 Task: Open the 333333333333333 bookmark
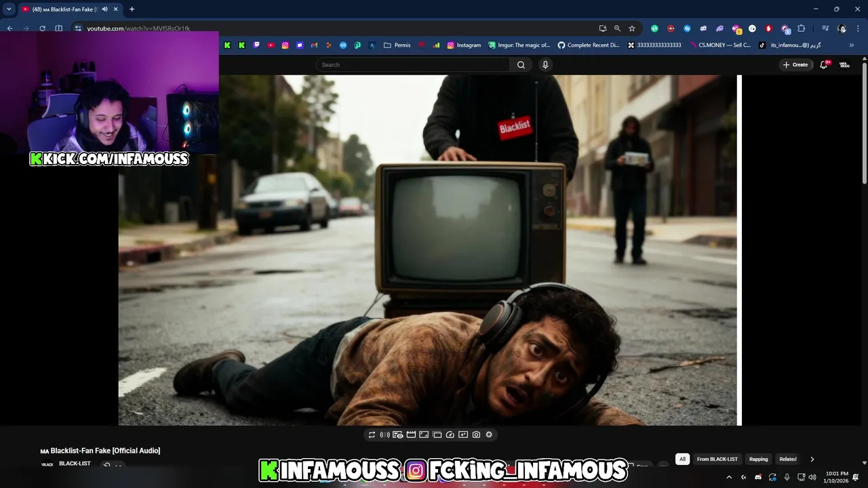point(654,45)
